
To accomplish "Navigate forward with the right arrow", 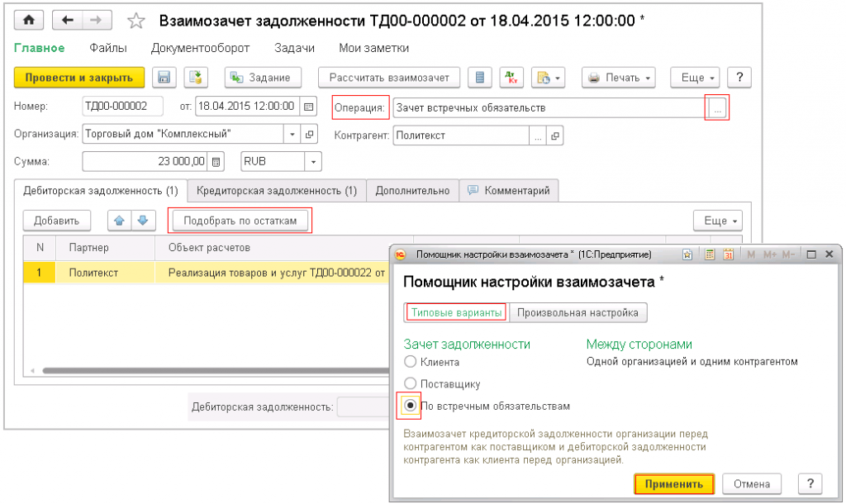I will click(x=97, y=21).
